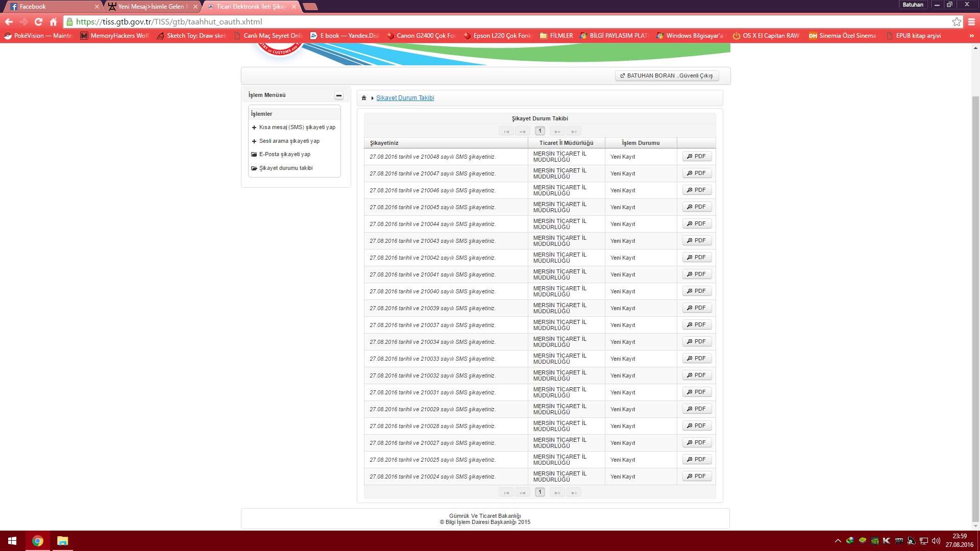The image size is (980, 551).
Task: Collapse the İşlem Menüsü panel
Action: point(338,95)
